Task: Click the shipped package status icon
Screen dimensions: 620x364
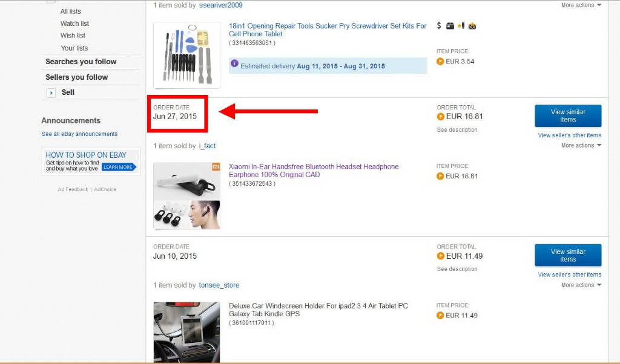Action: pyautogui.click(x=450, y=26)
